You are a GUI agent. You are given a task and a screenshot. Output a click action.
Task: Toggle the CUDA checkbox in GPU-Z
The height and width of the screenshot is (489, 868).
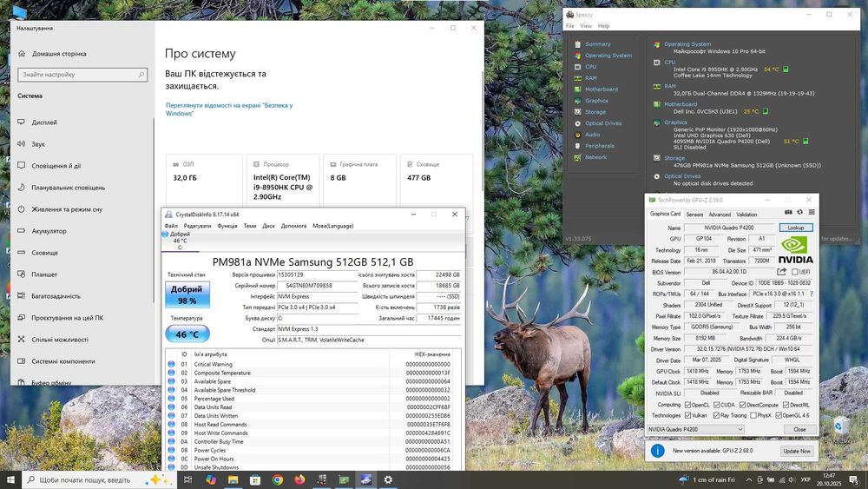[717, 405]
